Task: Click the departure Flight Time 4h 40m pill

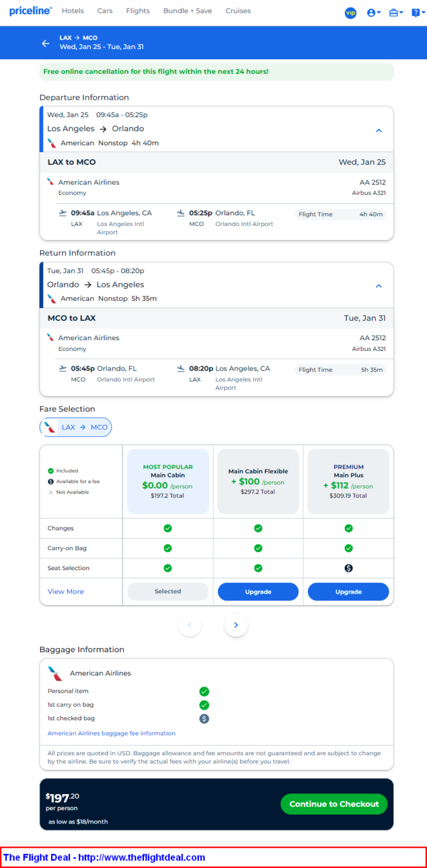Action: tap(340, 214)
